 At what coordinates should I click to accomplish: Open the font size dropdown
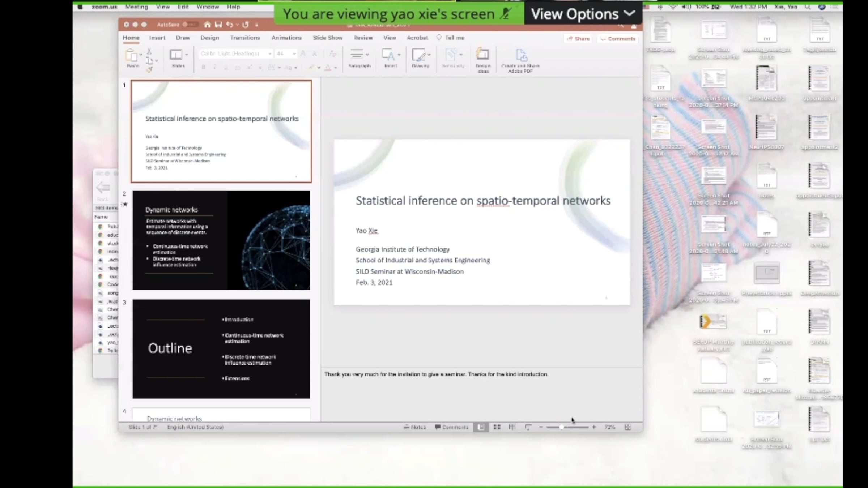294,53
